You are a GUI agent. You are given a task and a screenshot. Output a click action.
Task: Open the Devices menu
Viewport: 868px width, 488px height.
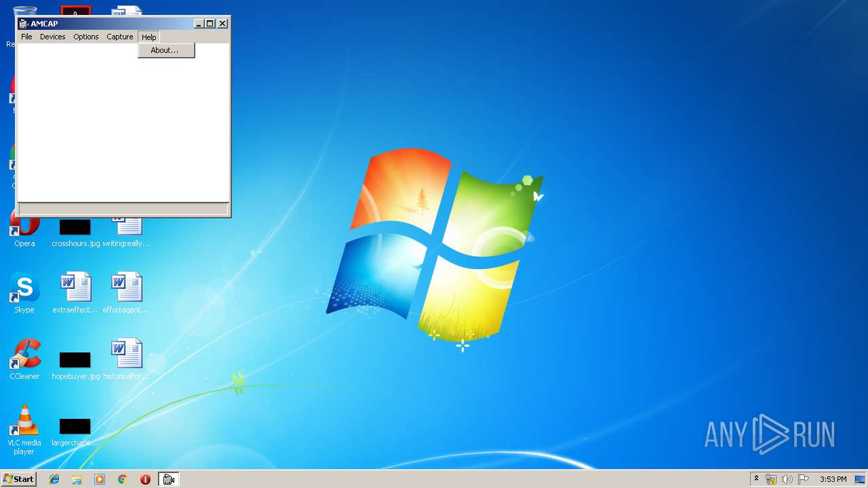[x=52, y=37]
